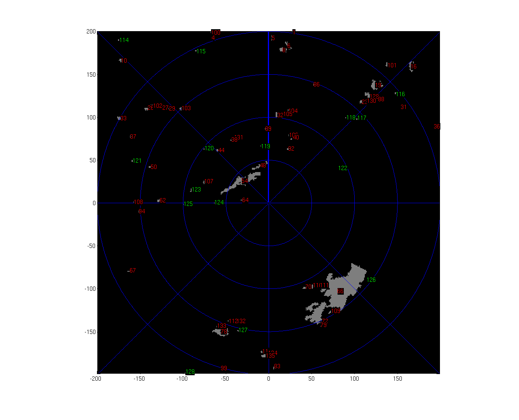The height and width of the screenshot is (420, 519).
Task: Click the red track label 86
Action: [x=316, y=84]
